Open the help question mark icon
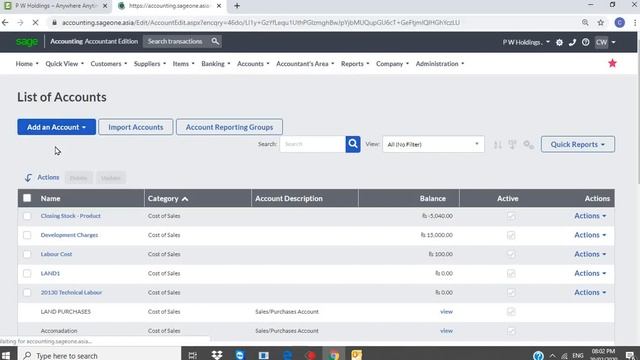 pyautogui.click(x=585, y=42)
